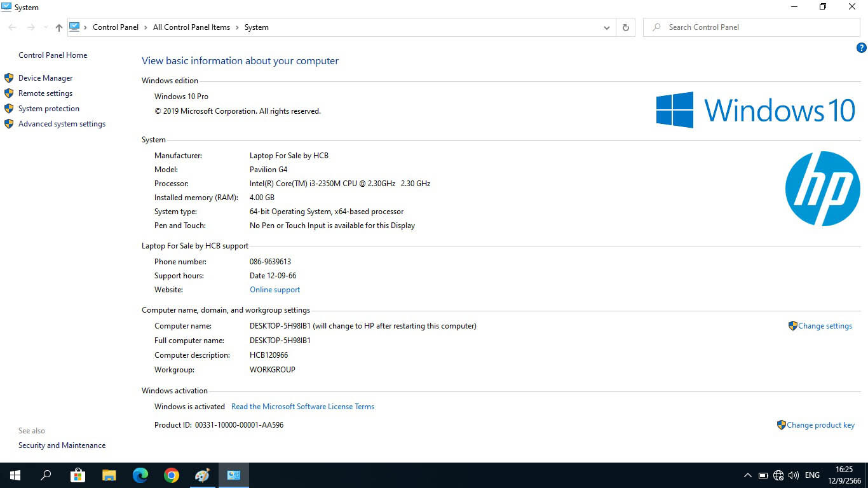Open the Windows Start menu
The width and height of the screenshot is (868, 488).
coord(15,475)
